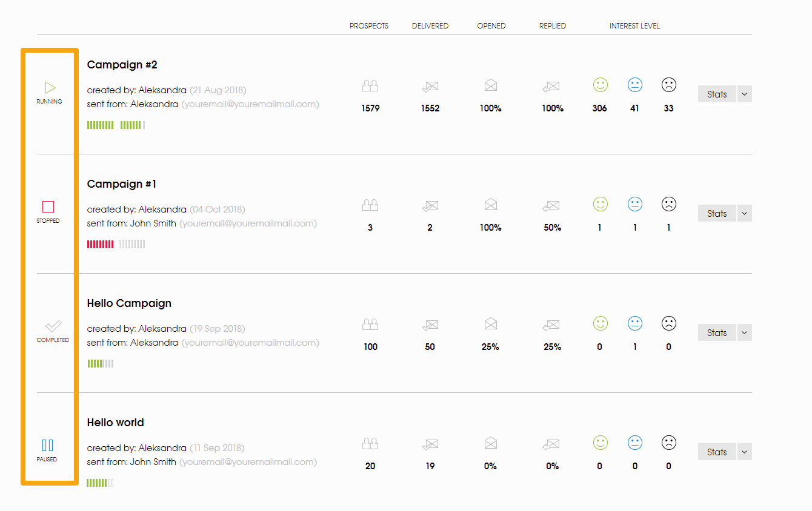The height and width of the screenshot is (511, 812).
Task: Click the red Stopped icon for Campaign #1
Action: pyautogui.click(x=48, y=207)
